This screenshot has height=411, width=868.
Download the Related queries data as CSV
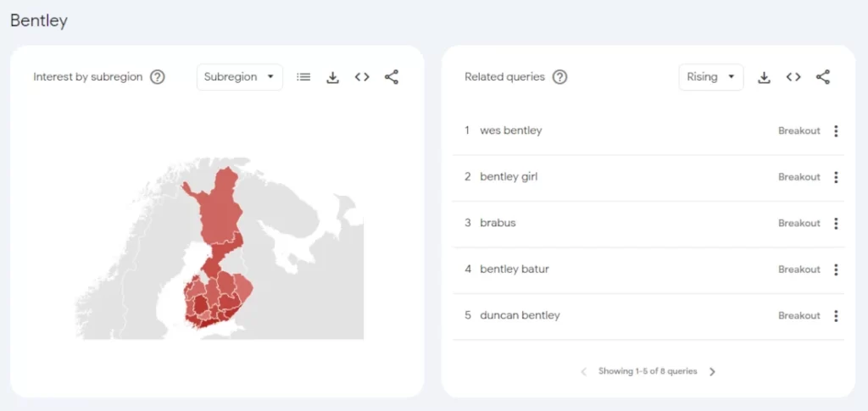tap(764, 77)
